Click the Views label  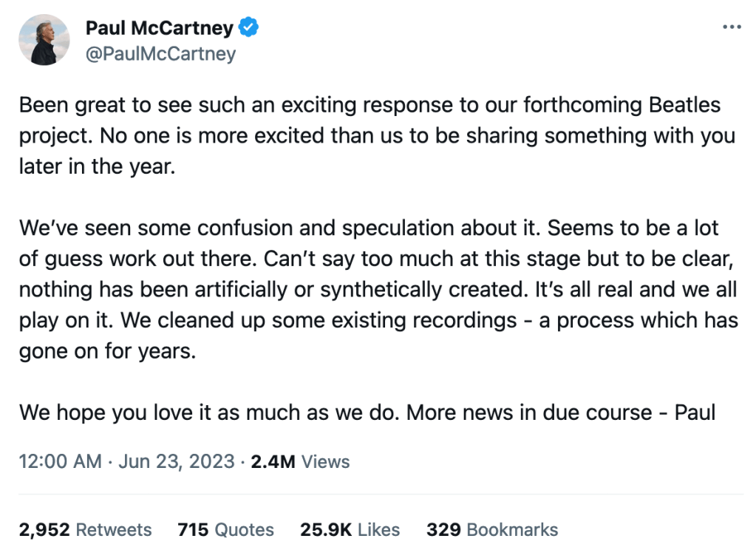click(326, 462)
